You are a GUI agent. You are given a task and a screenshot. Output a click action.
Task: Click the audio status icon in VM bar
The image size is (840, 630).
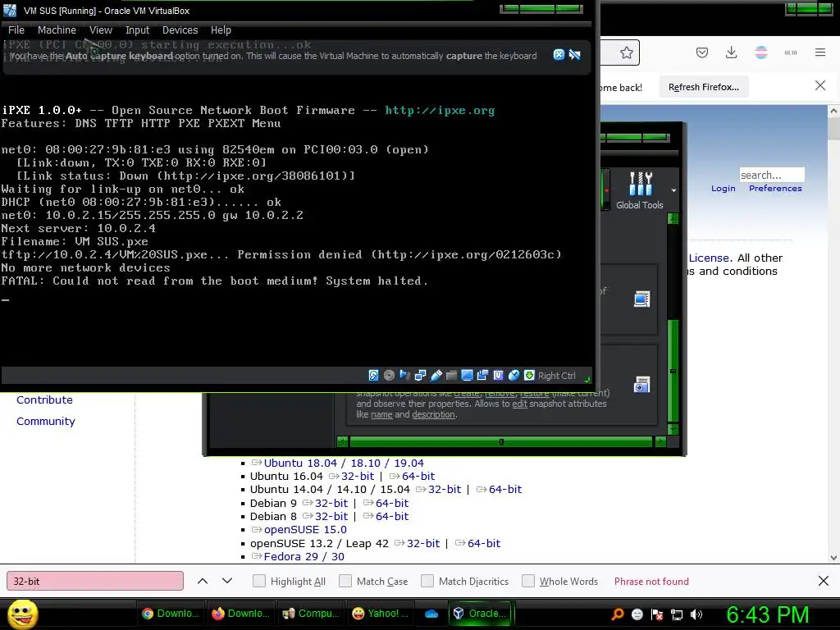coord(404,376)
